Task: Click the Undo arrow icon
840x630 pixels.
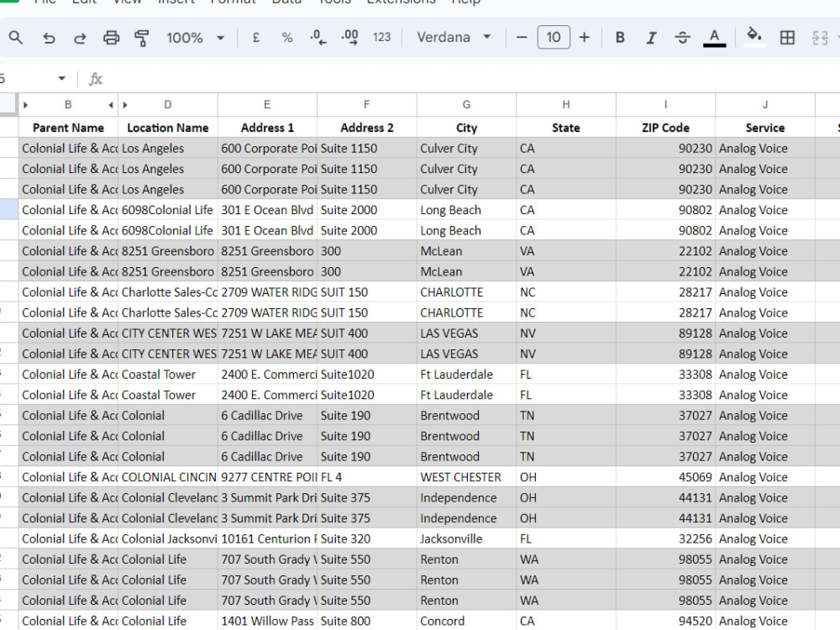Action: click(x=49, y=38)
